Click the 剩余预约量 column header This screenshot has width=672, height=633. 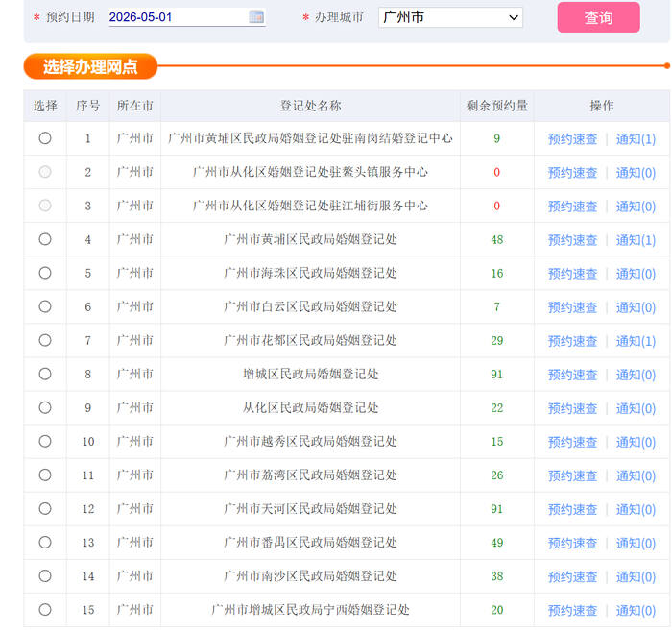pos(497,106)
